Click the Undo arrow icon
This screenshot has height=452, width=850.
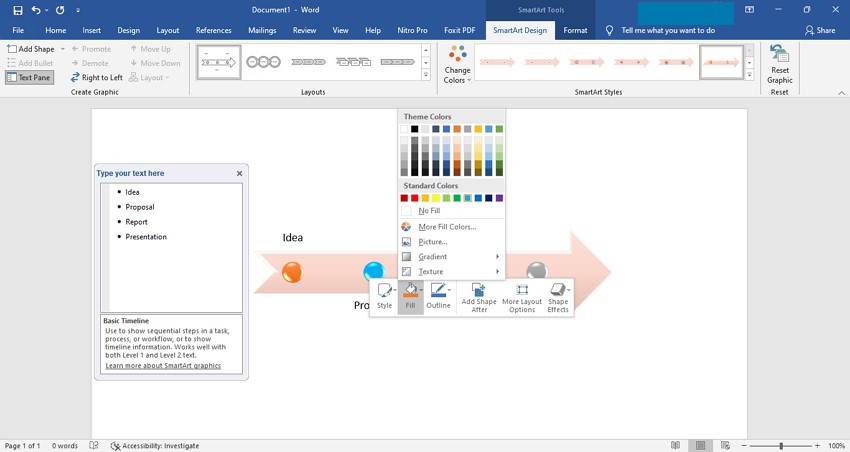[36, 10]
